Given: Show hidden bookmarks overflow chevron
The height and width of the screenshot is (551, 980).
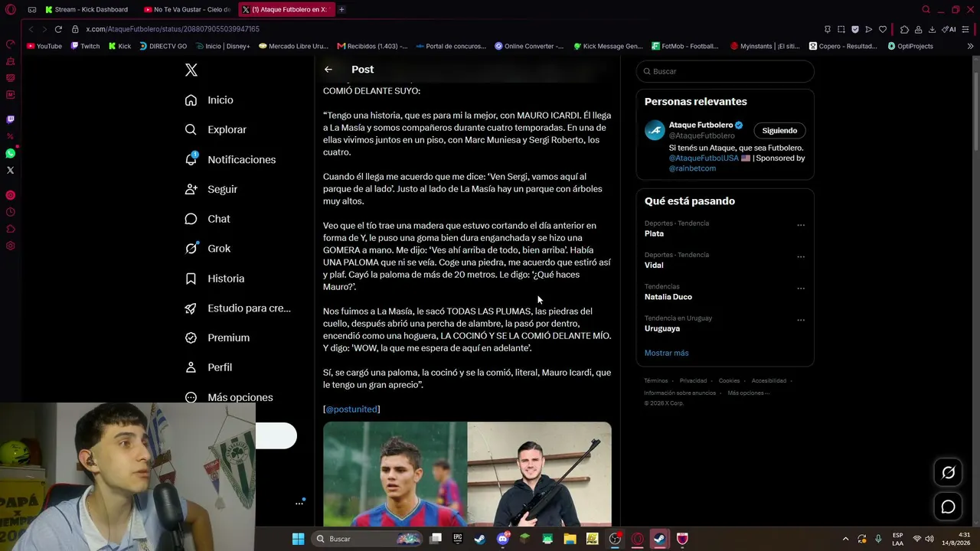Looking at the screenshot, I should coord(970,46).
